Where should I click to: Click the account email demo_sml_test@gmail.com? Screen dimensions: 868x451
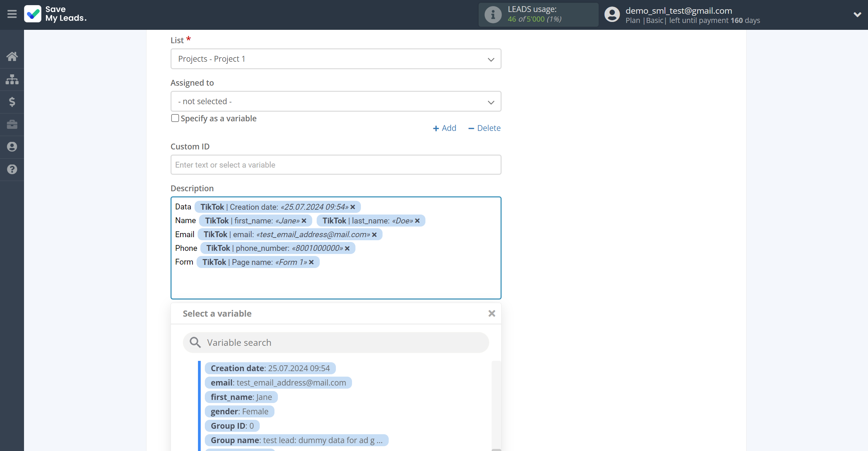point(679,11)
